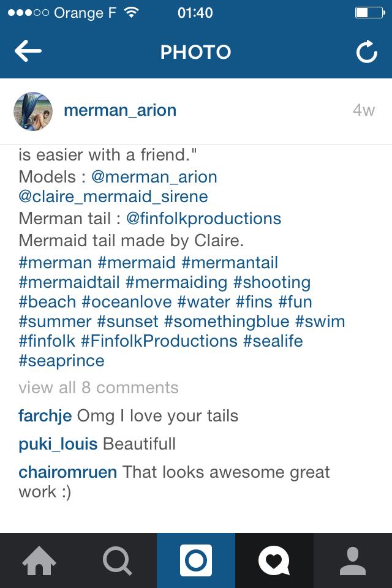Open the Search magnifier tab
Viewport: 392px width, 588px height.
pyautogui.click(x=118, y=560)
